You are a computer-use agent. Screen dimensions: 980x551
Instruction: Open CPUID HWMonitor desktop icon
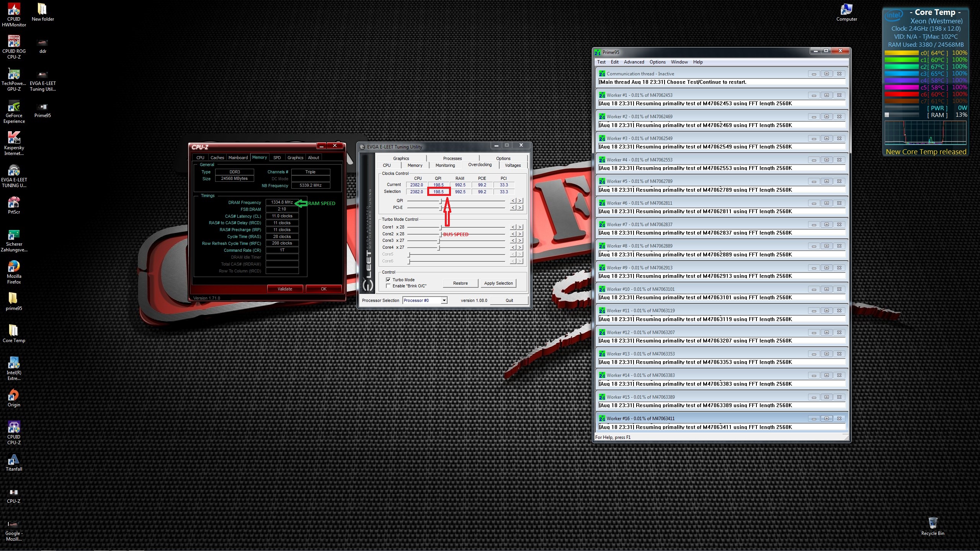(x=14, y=15)
